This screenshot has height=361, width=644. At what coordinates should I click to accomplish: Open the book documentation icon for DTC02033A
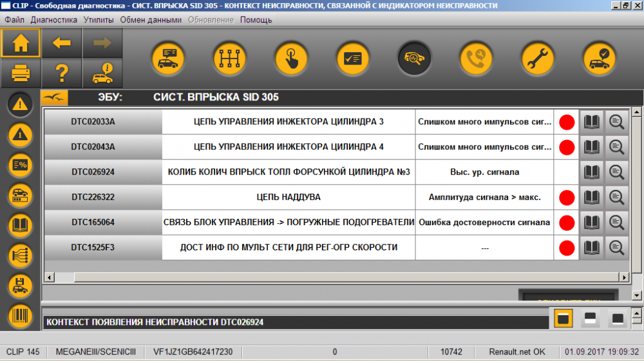point(591,122)
